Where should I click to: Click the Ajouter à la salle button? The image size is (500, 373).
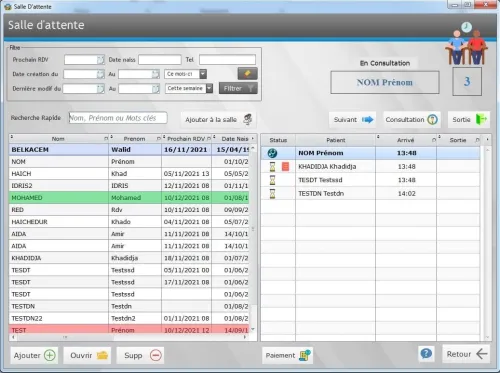pos(219,119)
